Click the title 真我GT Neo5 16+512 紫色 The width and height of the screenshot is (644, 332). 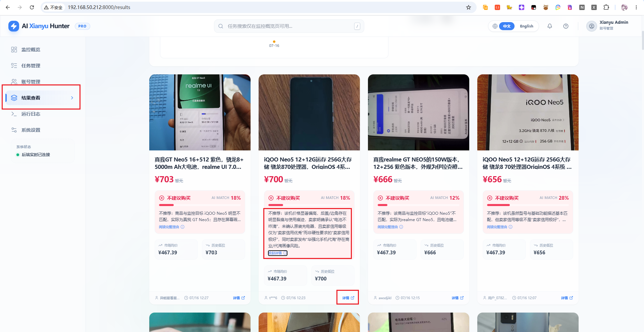point(199,163)
